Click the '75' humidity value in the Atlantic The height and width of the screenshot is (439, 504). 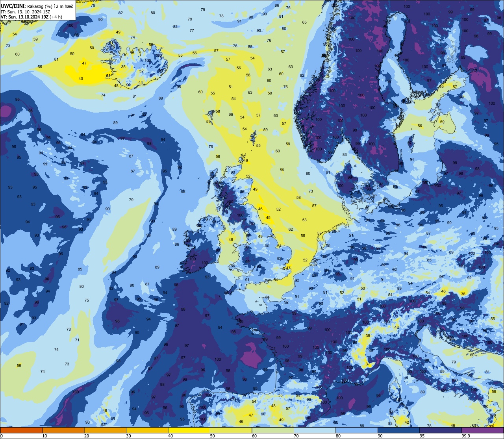click(87, 300)
